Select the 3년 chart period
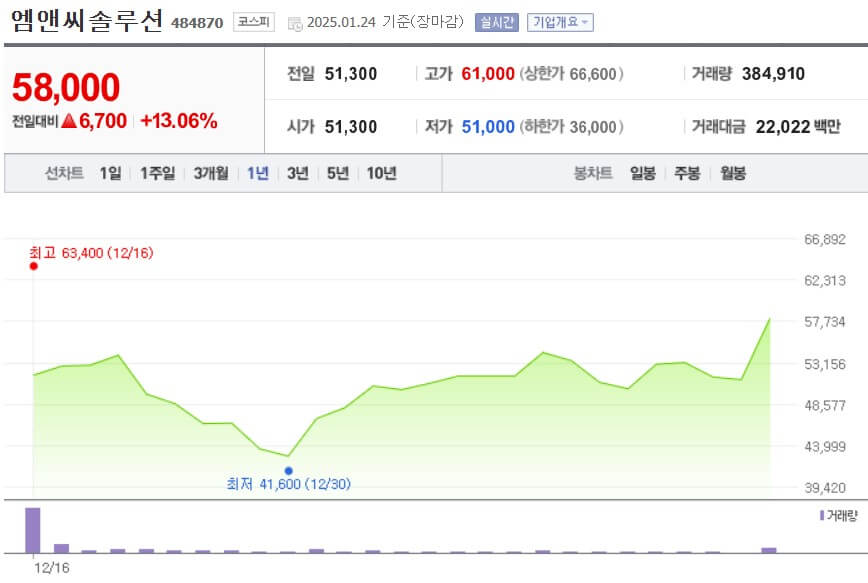This screenshot has width=868, height=583. click(297, 172)
